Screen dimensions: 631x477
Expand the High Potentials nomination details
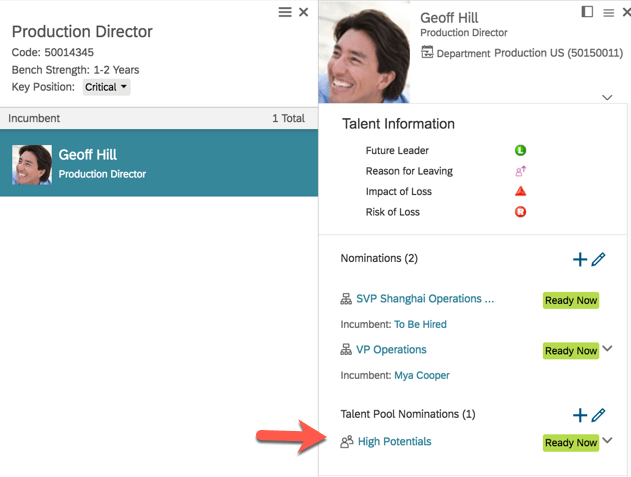[x=608, y=441]
